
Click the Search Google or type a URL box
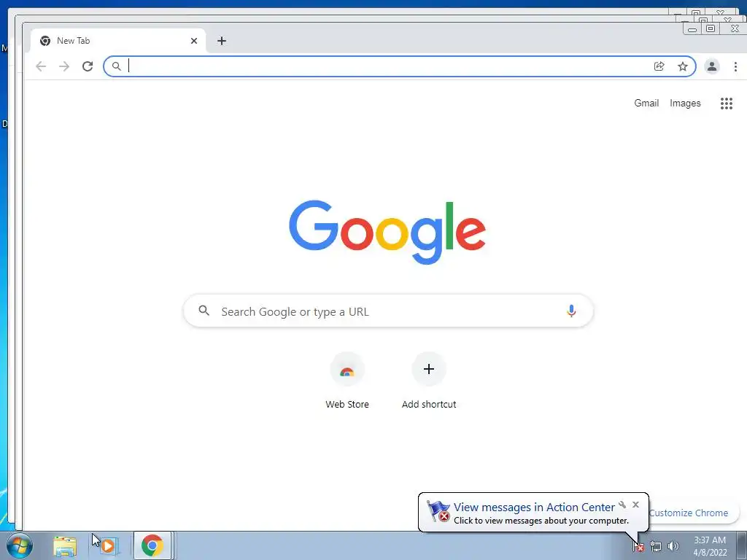[x=388, y=311]
